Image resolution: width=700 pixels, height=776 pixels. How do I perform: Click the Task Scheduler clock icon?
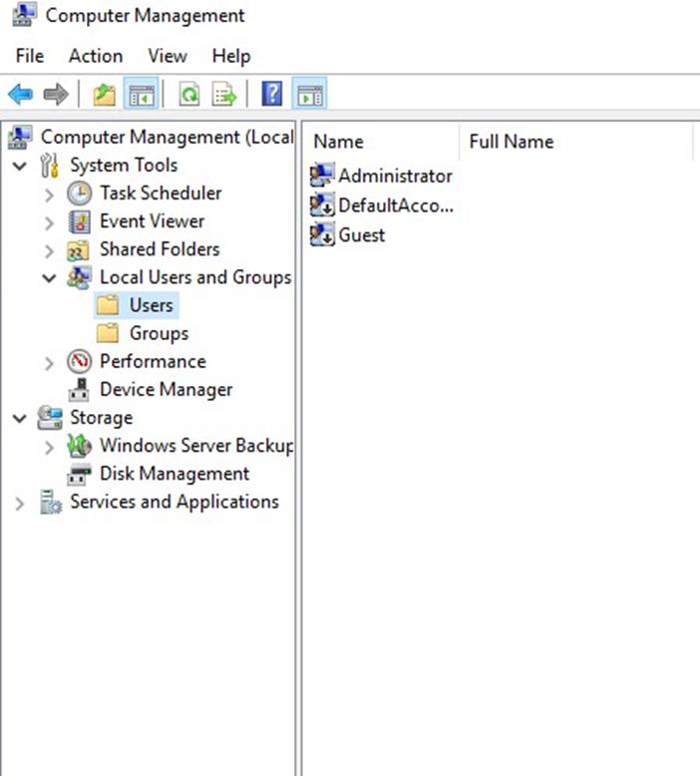click(79, 194)
